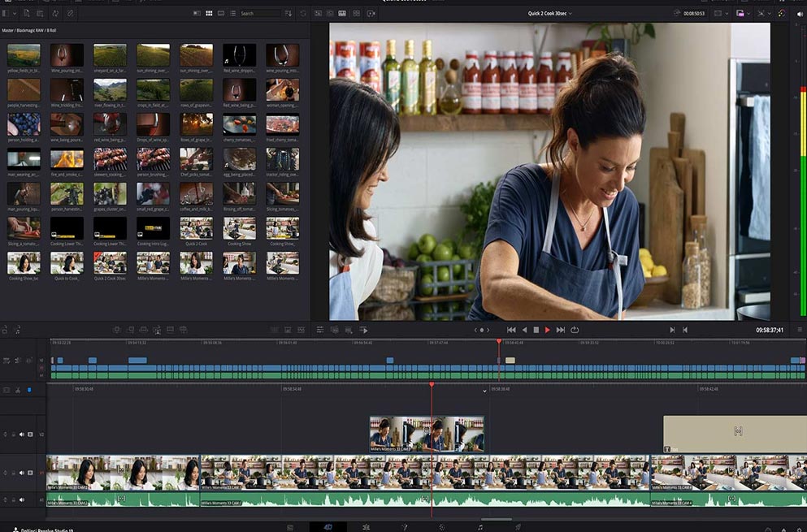
Task: Select the A1 green audio waveform clip
Action: tap(425, 500)
